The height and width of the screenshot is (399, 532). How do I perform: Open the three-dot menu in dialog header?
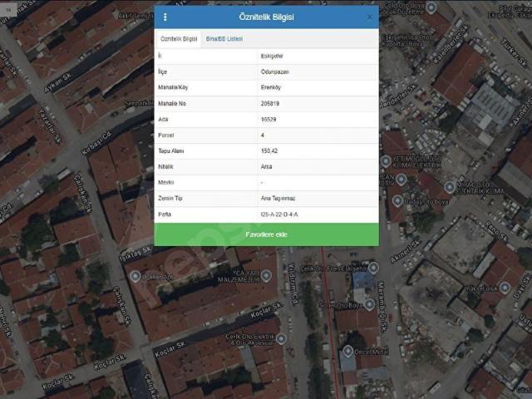coord(165,17)
